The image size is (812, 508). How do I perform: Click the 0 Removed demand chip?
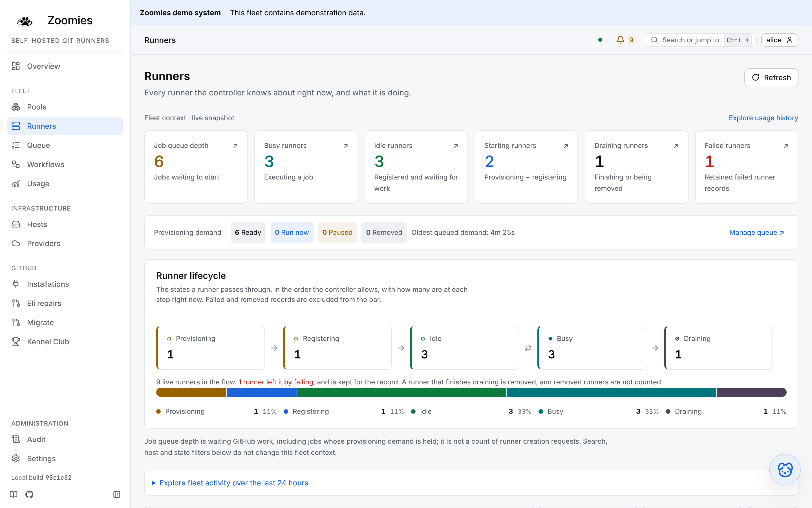coord(384,233)
